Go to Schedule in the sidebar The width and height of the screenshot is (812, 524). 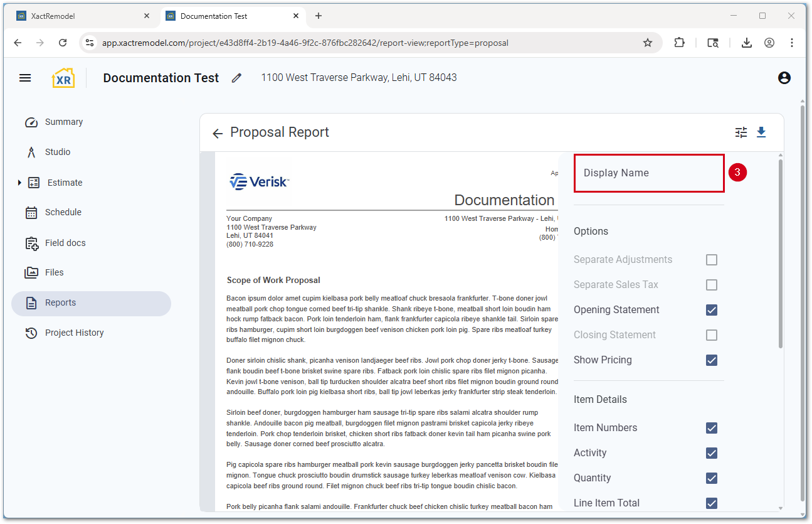tap(63, 212)
